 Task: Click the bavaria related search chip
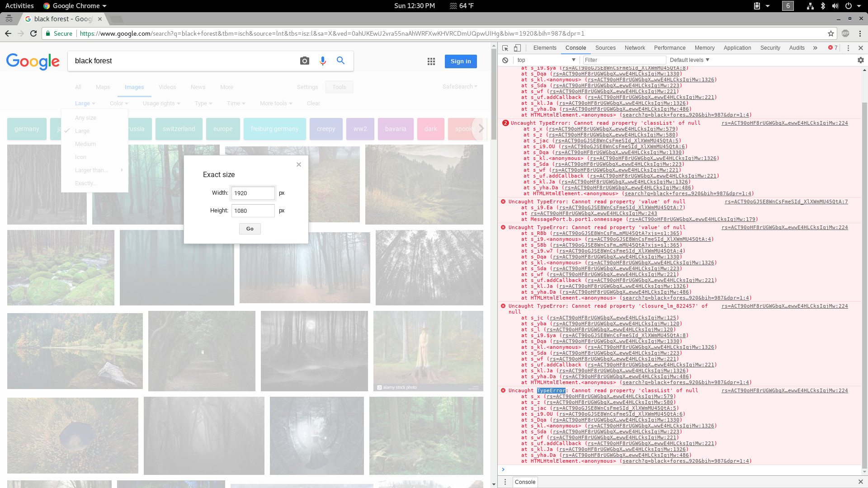(396, 129)
